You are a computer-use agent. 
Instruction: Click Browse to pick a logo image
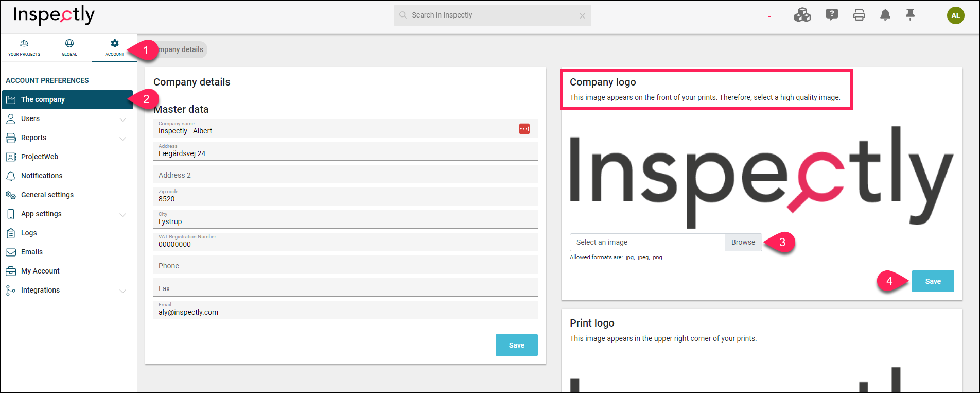point(743,242)
